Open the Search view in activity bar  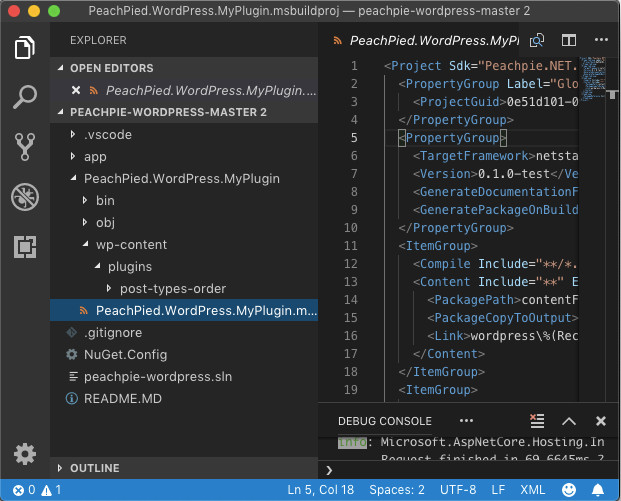(x=25, y=97)
